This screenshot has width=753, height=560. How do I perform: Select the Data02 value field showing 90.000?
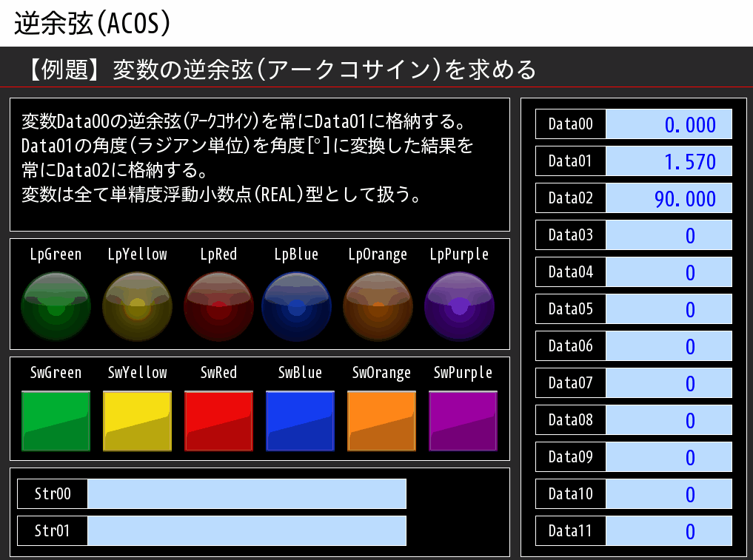(669, 198)
